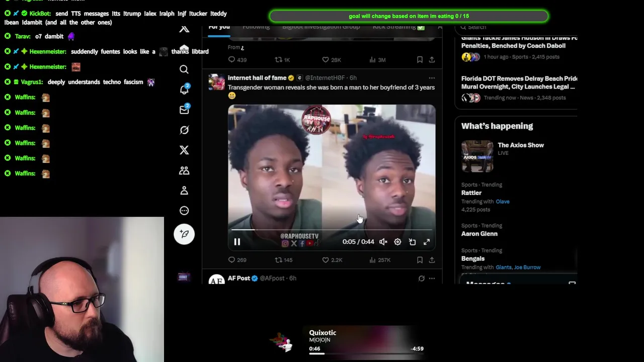Open Notifications bell icon
The width and height of the screenshot is (644, 362).
[184, 89]
